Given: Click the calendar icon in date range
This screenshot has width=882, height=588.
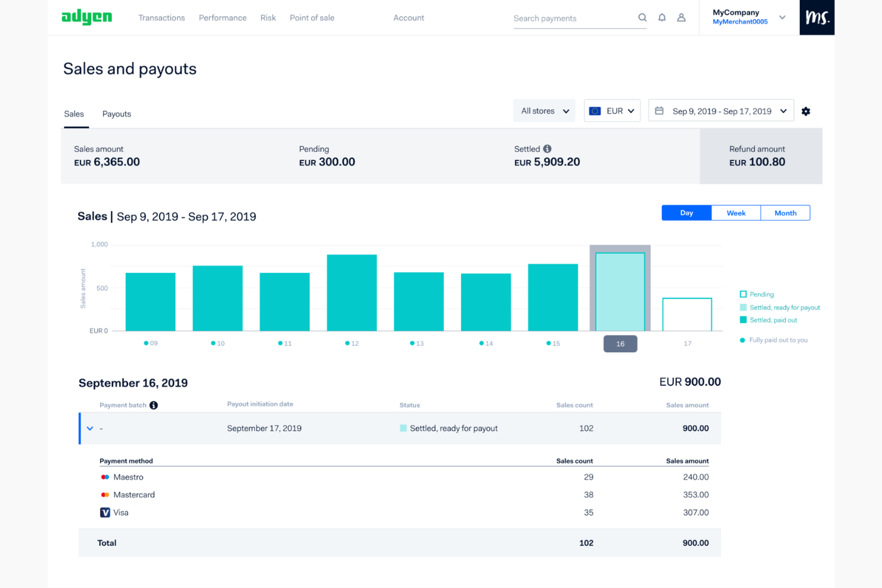Looking at the screenshot, I should click(x=659, y=111).
